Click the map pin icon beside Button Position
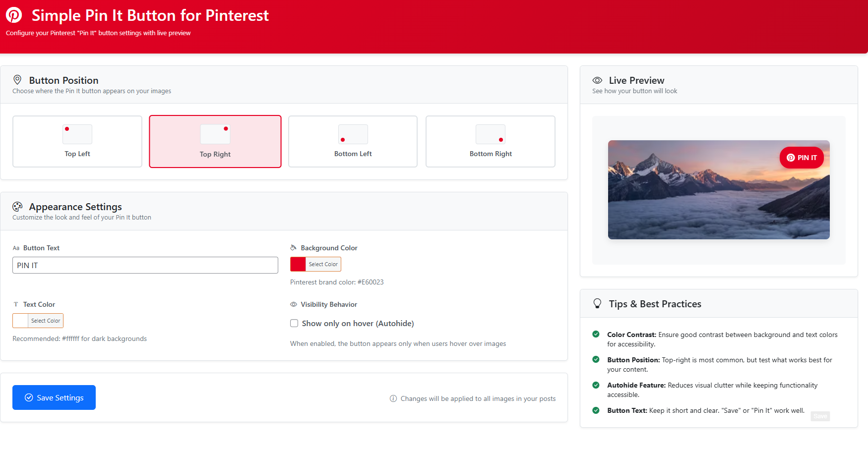868x450 pixels. click(17, 80)
